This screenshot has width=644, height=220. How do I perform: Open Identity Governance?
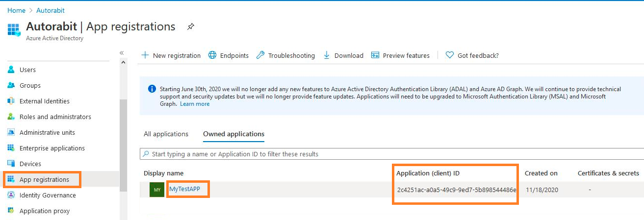coord(48,195)
